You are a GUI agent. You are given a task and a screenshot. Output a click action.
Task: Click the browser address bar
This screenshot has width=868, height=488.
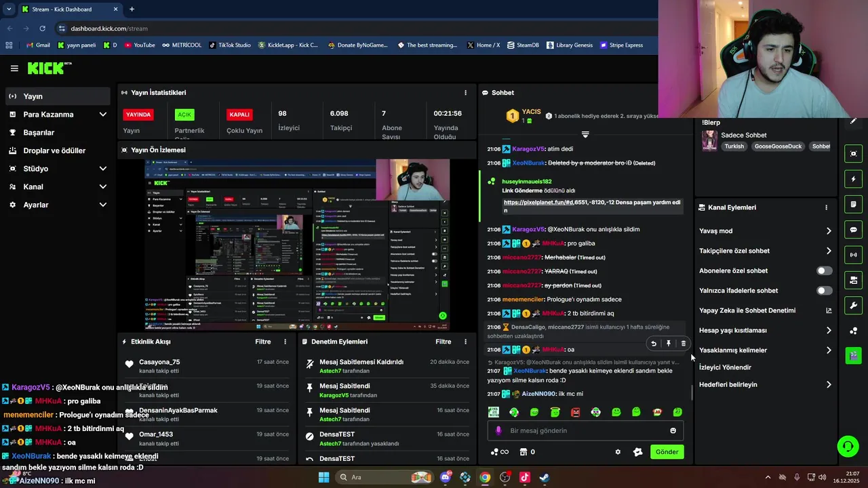point(356,28)
